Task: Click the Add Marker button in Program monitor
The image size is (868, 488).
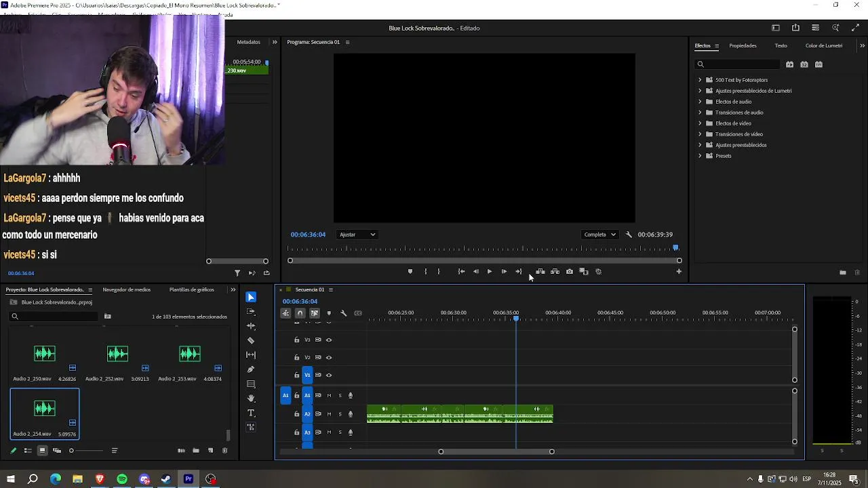Action: click(410, 272)
